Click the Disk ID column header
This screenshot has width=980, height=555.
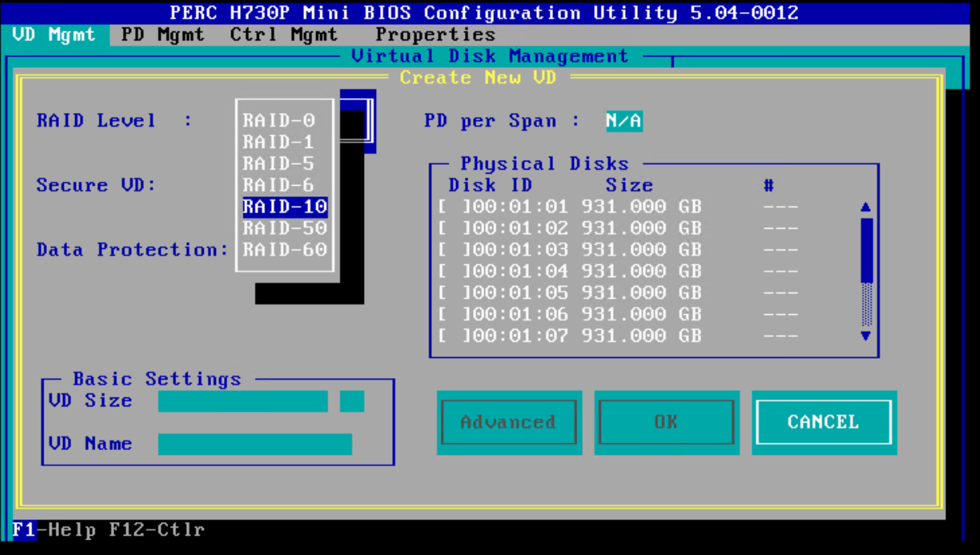point(491,186)
